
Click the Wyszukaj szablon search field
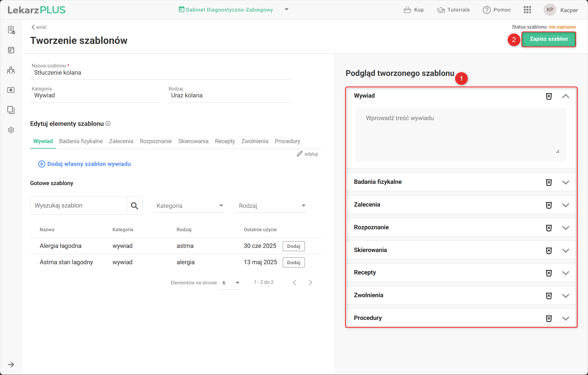click(79, 206)
